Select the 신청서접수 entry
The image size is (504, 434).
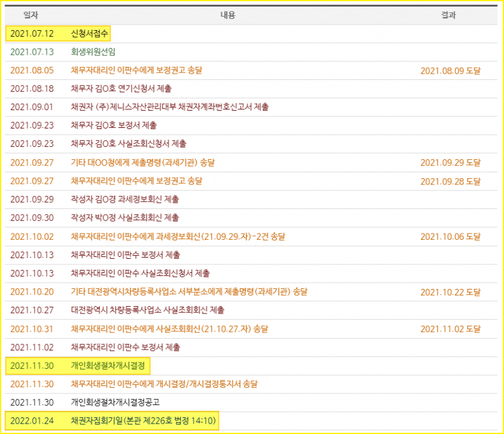[89, 33]
